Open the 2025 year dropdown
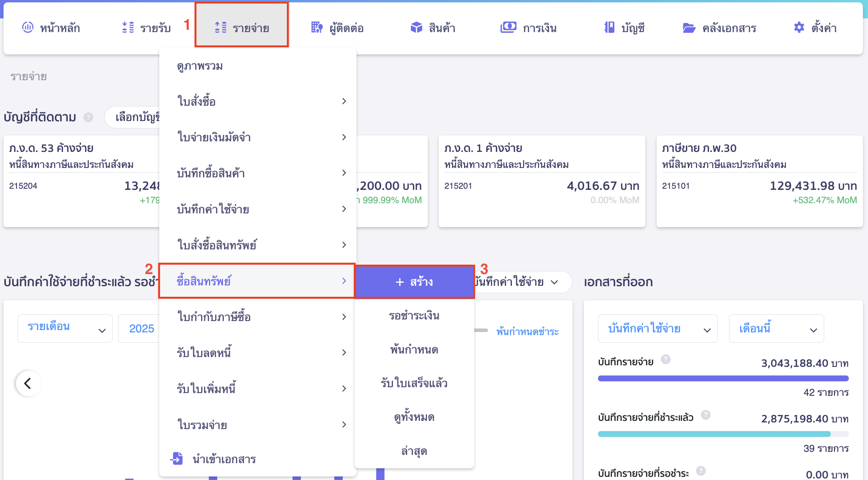868x480 pixels. (x=142, y=328)
